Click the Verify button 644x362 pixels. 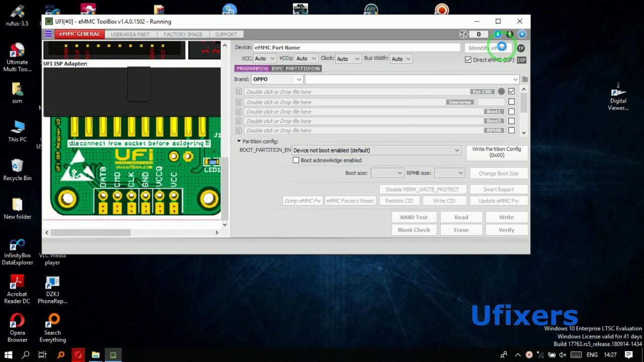[506, 230]
